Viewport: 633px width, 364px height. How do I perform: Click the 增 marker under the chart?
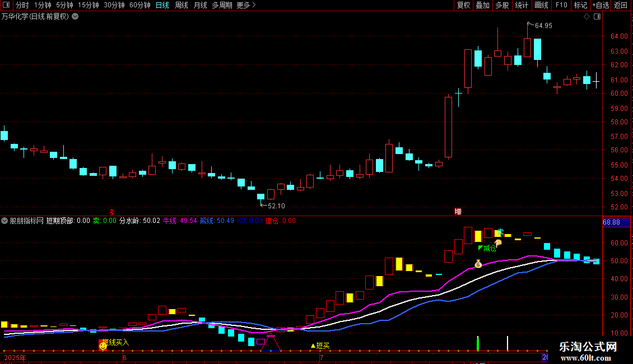click(458, 212)
